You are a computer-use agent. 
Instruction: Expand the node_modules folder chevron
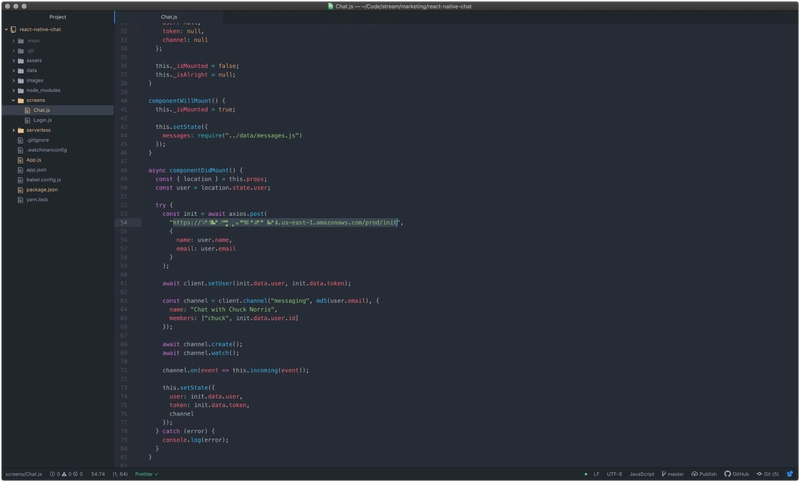coord(14,91)
